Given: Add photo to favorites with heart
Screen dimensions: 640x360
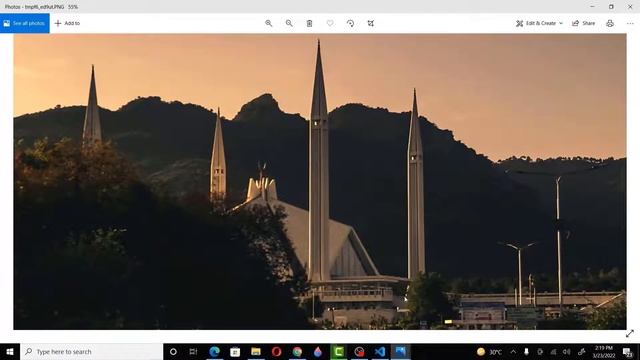Looking at the screenshot, I should click(x=330, y=23).
